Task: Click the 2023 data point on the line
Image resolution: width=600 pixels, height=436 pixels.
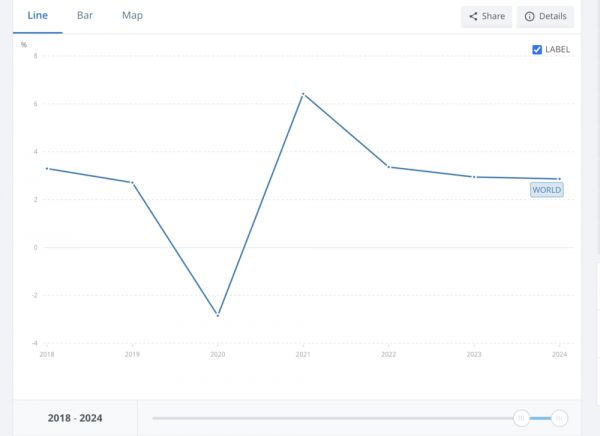Action: 475,177
